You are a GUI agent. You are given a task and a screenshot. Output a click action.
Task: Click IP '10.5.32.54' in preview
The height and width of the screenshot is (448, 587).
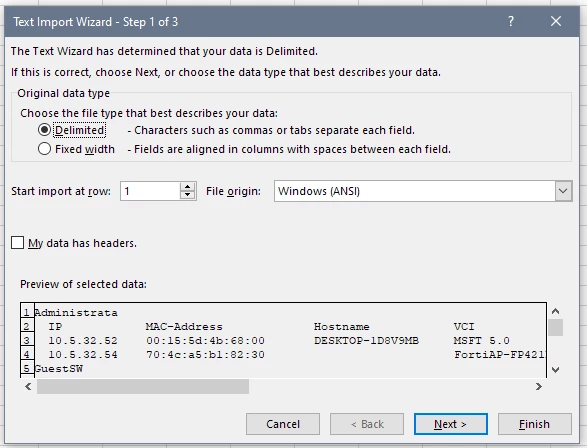[x=83, y=355]
